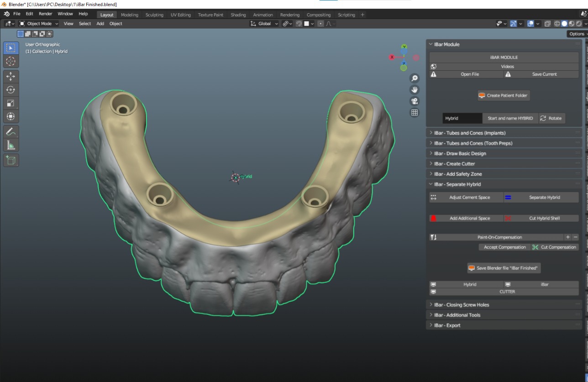Click Adjust Cement Space button

[466, 197]
